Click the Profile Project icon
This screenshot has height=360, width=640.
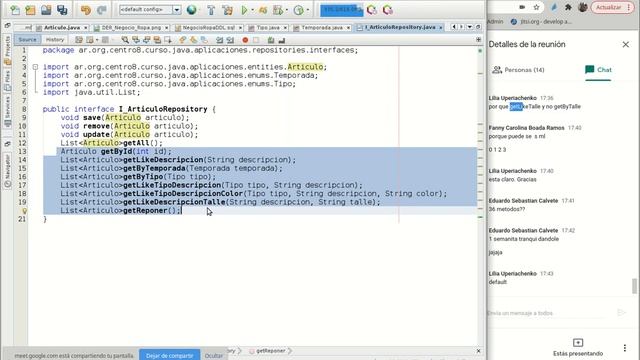tap(278, 10)
